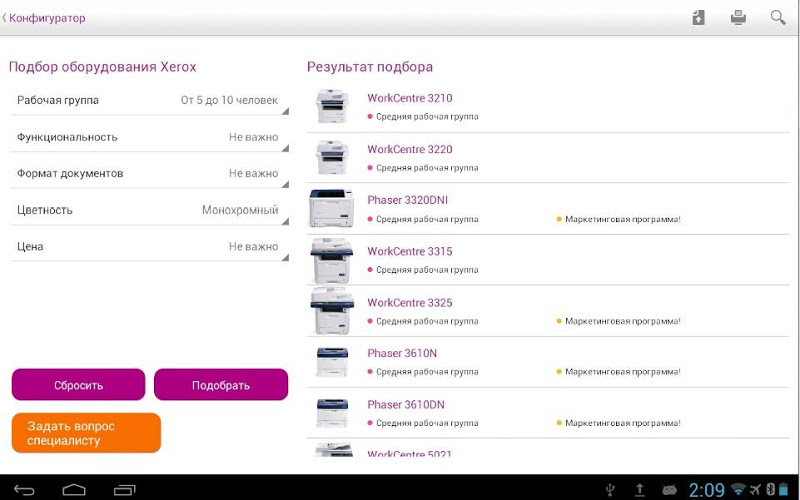800x500 pixels.
Task: Open the Phaser 3610DN result
Action: point(548,413)
